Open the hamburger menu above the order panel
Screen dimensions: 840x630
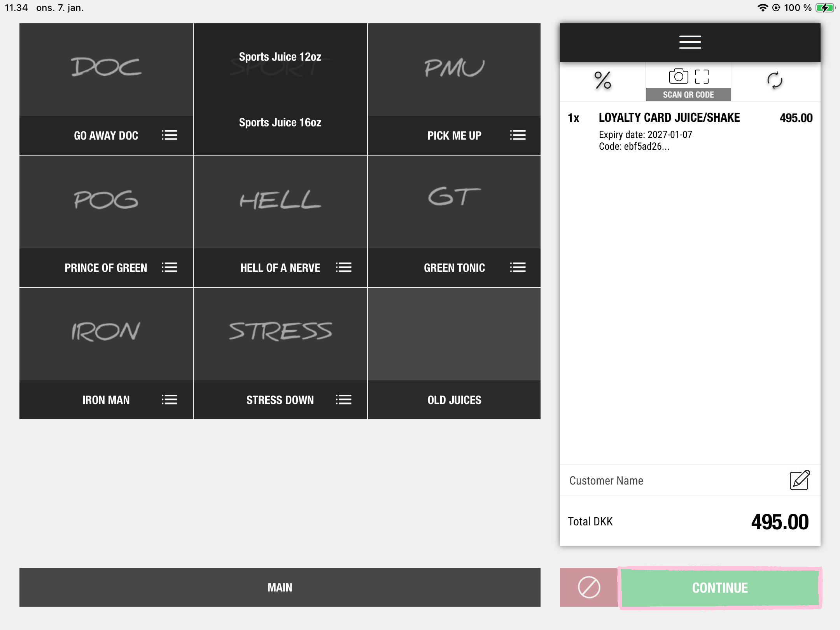click(690, 42)
